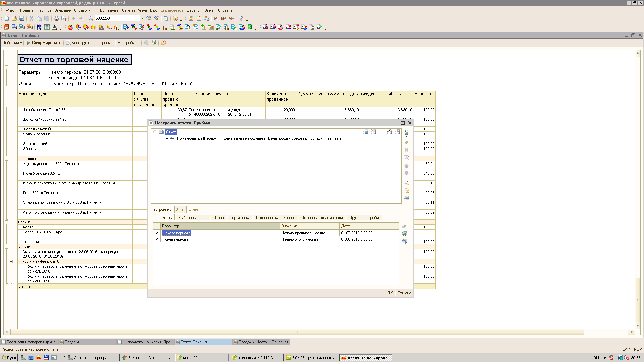644x362 pixels.
Task: Click Отмена to cancel settings dialog
Action: (404, 293)
